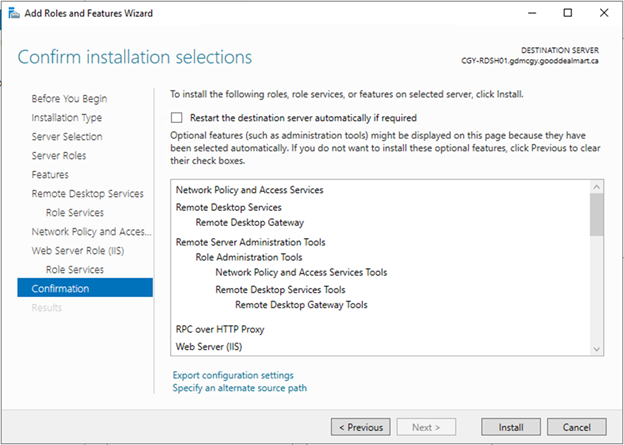The width and height of the screenshot is (624, 445).
Task: Click the destination server name text
Action: (530, 61)
